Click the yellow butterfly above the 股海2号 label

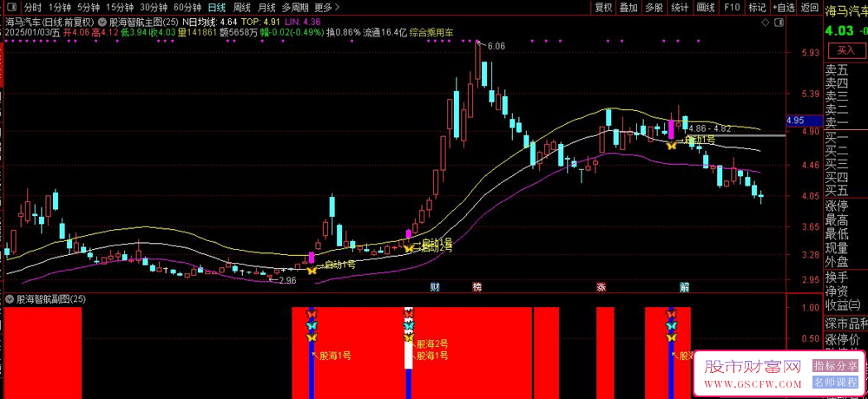coord(409,337)
